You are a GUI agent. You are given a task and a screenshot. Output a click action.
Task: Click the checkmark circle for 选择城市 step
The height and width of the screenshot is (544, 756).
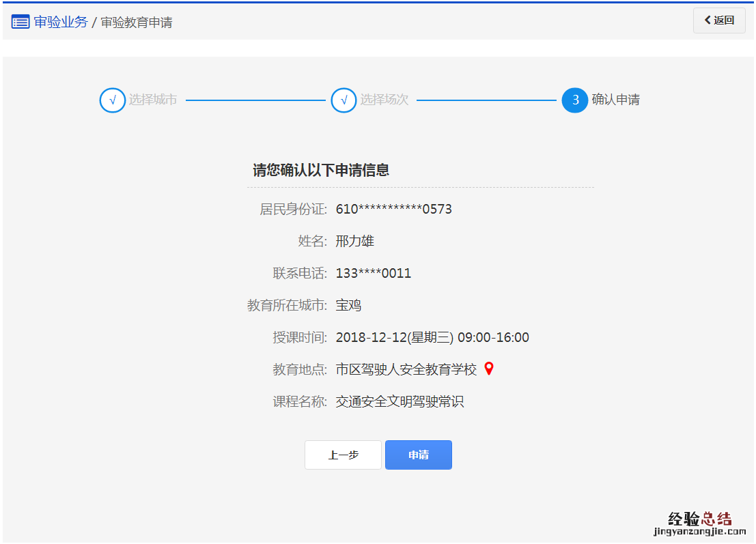tap(112, 100)
